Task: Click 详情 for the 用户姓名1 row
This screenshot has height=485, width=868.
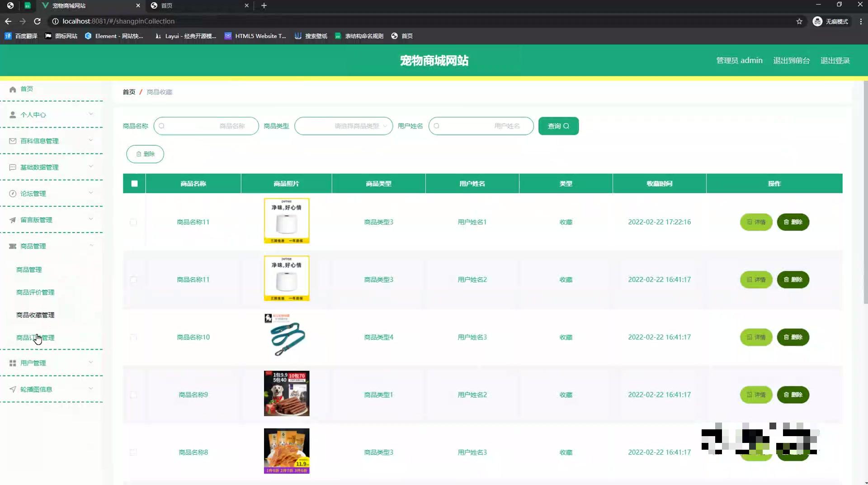Action: point(756,222)
